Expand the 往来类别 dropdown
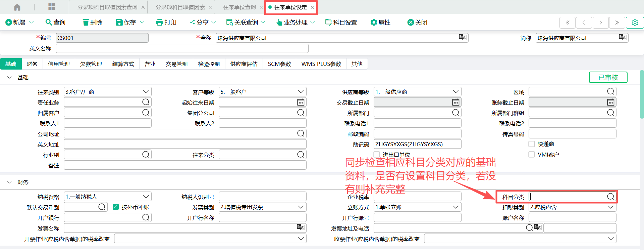 tap(146, 92)
